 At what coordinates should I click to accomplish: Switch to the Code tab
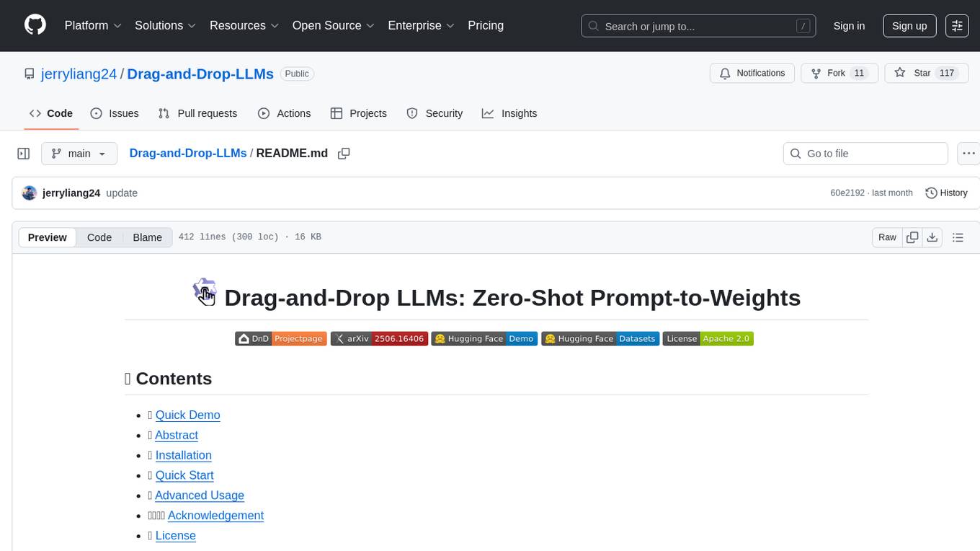pos(51,113)
